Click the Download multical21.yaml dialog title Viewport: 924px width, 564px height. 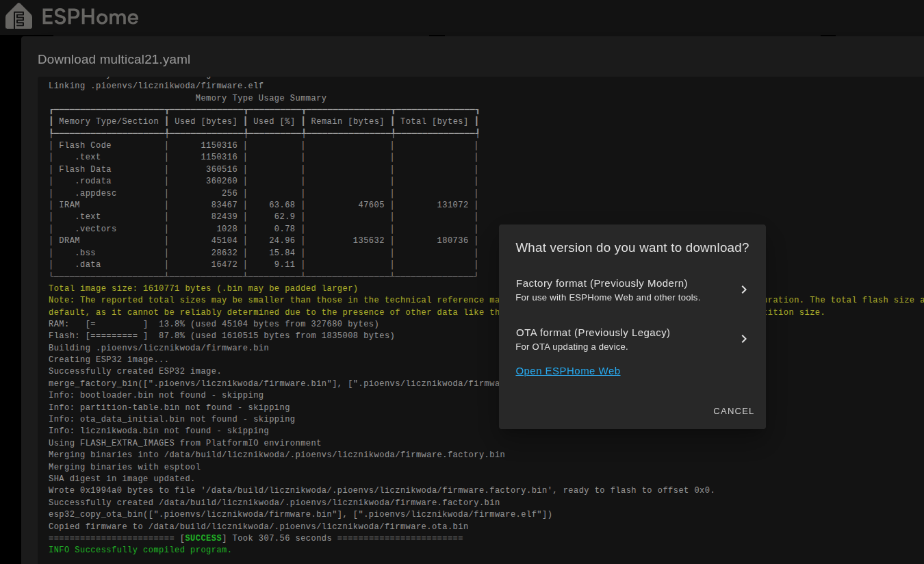pyautogui.click(x=114, y=60)
